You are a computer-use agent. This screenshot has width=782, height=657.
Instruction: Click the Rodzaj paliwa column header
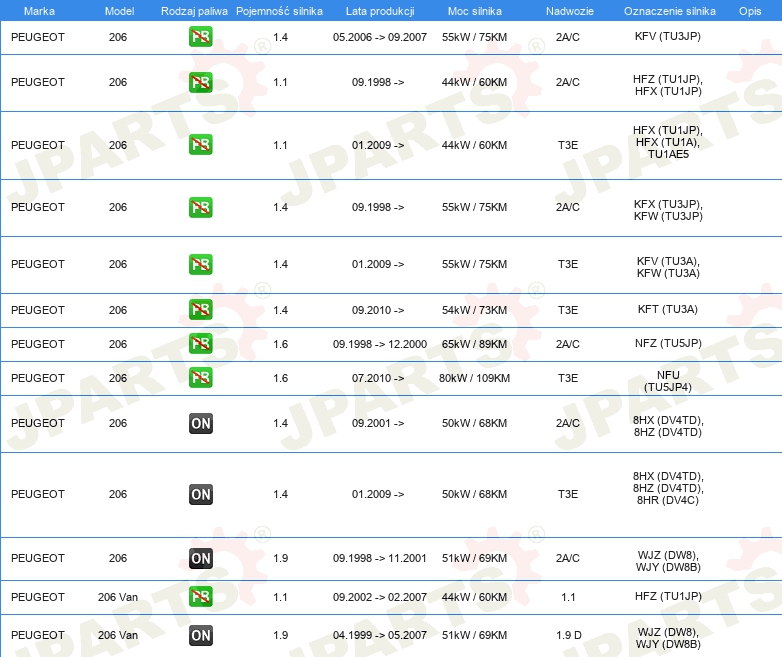tap(194, 11)
